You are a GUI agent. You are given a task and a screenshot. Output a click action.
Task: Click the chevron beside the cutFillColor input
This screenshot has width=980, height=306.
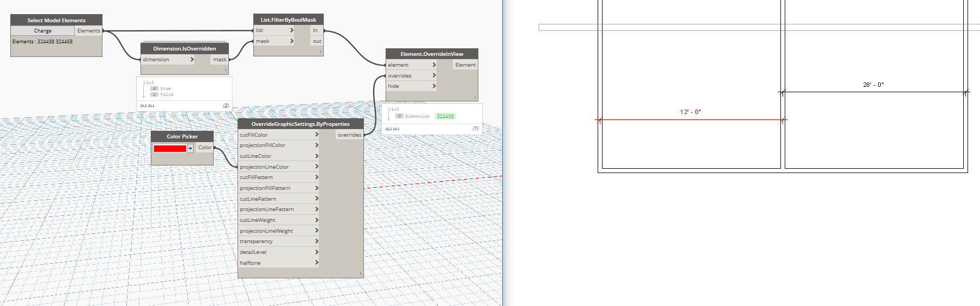(x=317, y=135)
